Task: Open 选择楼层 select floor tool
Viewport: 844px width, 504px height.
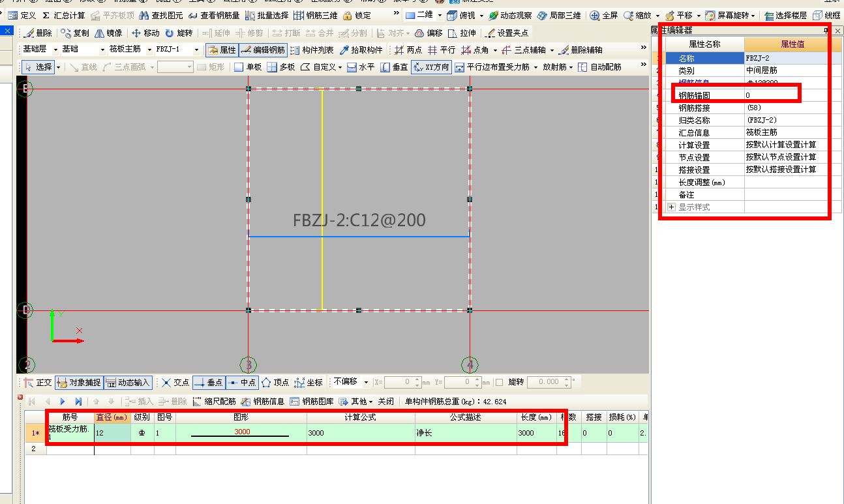Action: (785, 16)
